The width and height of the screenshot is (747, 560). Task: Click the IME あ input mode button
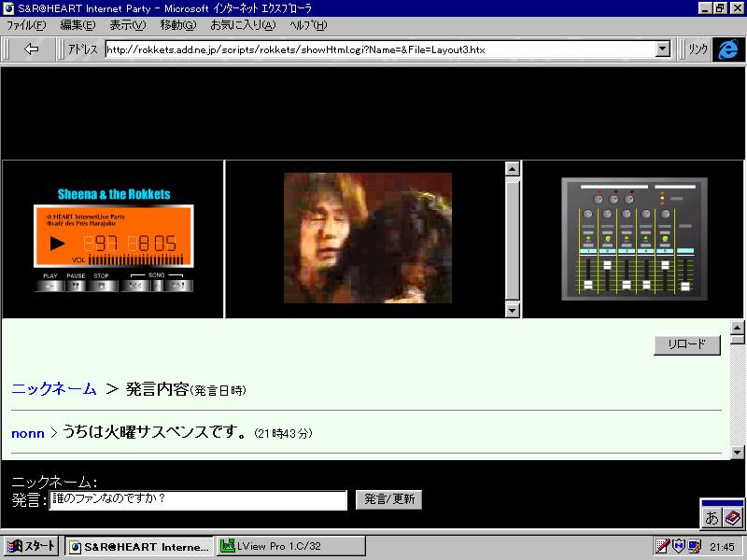coord(712,517)
